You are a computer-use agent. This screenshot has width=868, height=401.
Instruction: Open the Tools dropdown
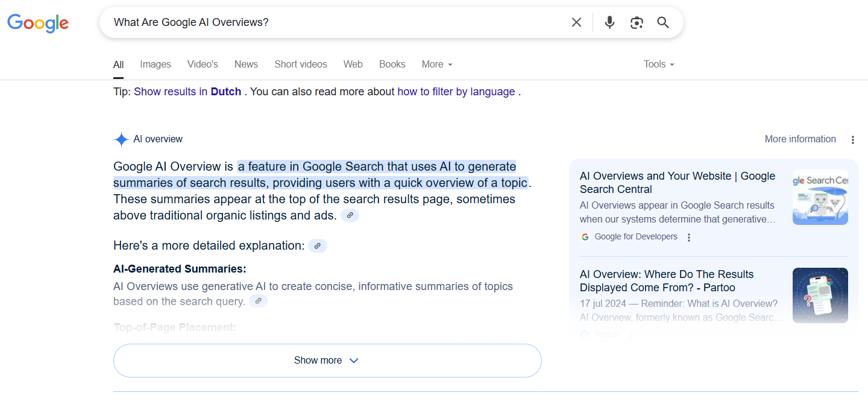tap(658, 64)
